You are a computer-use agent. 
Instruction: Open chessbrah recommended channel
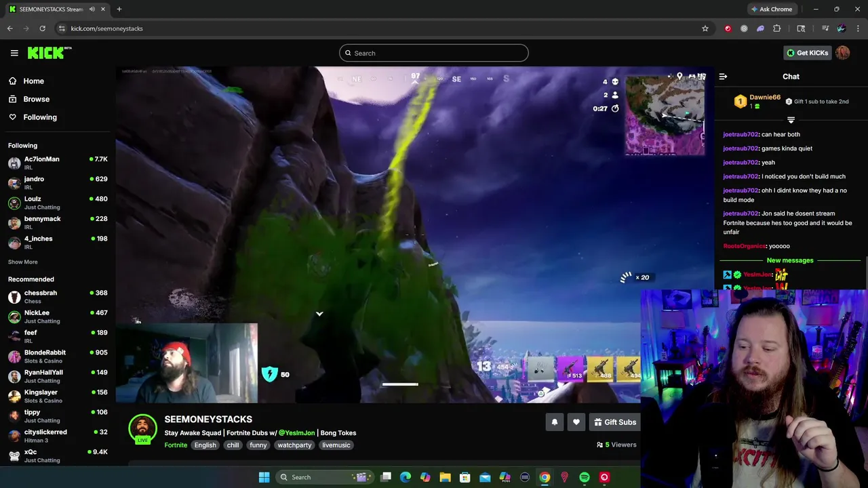click(58, 297)
